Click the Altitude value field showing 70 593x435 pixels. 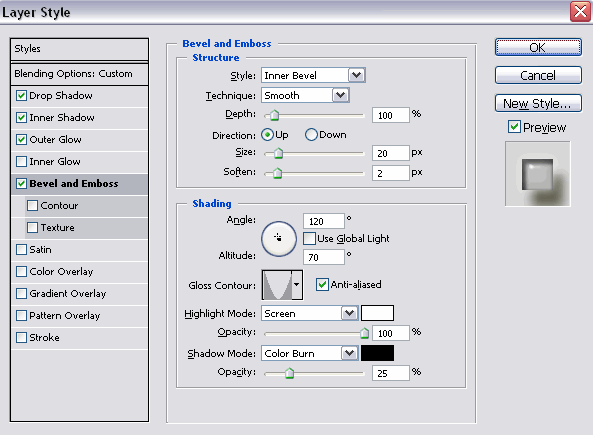click(x=324, y=257)
